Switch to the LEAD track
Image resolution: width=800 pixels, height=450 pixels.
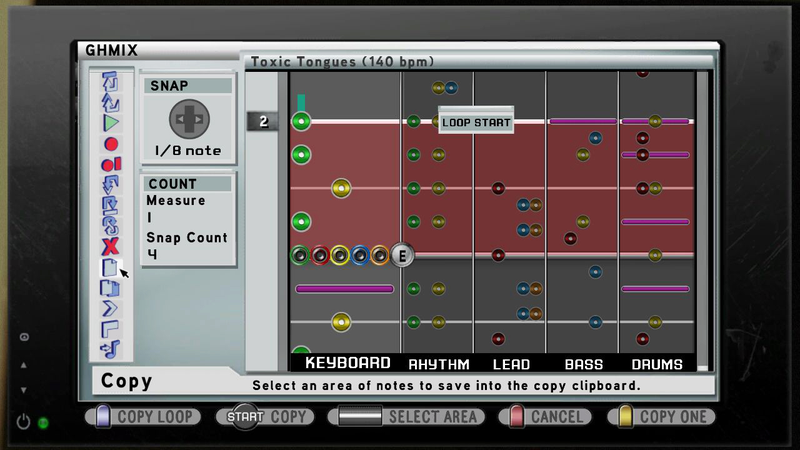[x=511, y=364]
